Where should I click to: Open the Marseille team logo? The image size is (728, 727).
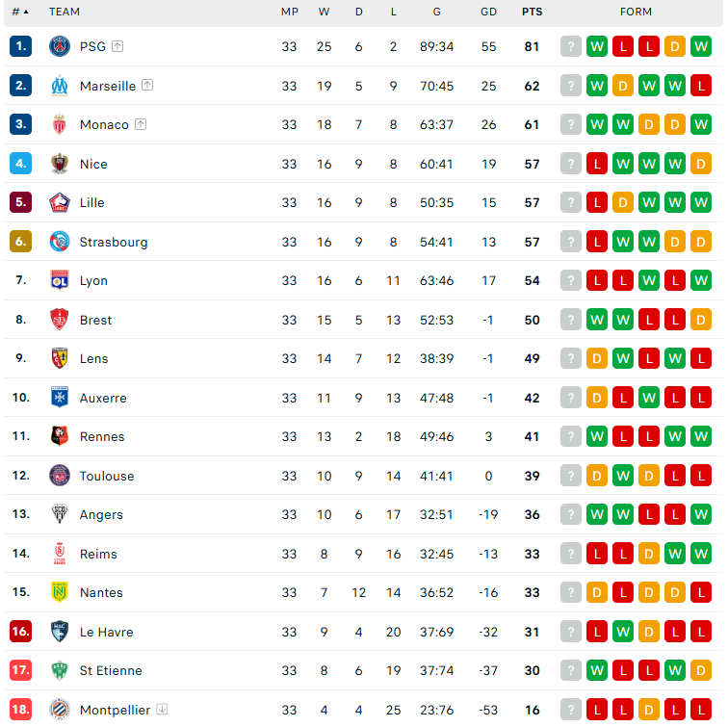point(60,86)
